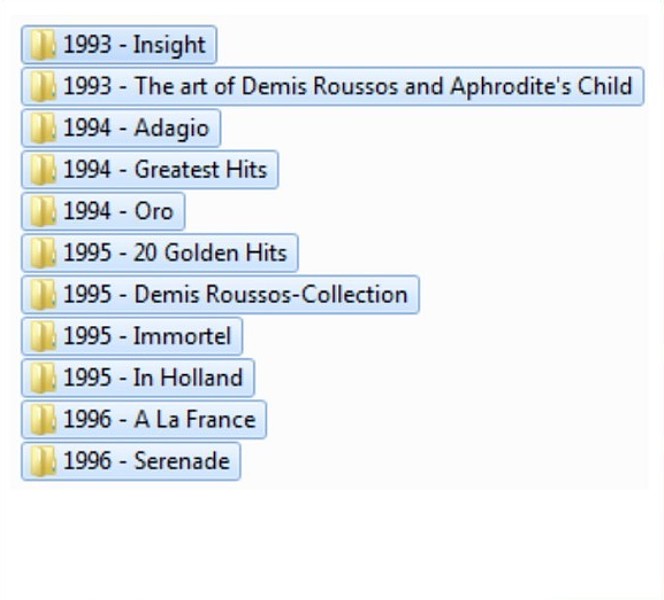Screen dimensions: 664x600
Task: Click the A La France folder icon
Action: pyautogui.click(x=42, y=420)
